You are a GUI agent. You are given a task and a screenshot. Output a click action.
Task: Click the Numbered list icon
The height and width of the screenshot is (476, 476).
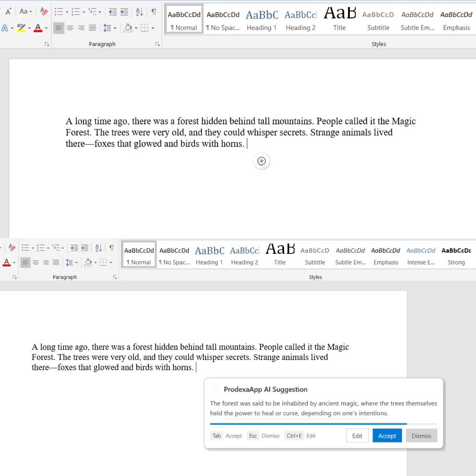tap(75, 11)
